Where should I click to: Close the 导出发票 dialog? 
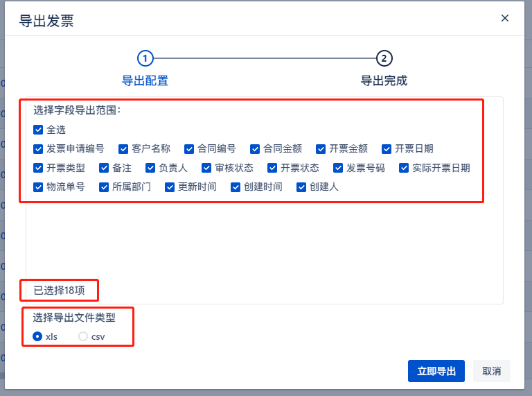505,18
